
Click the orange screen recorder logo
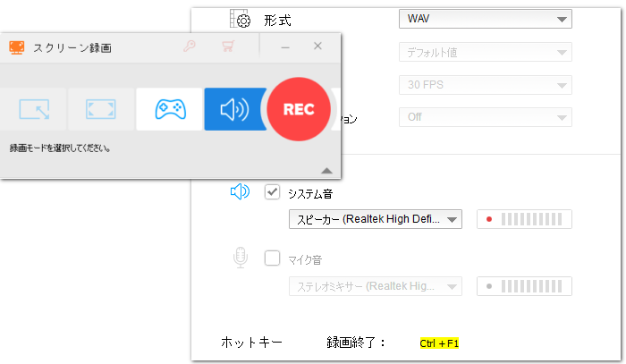[17, 47]
